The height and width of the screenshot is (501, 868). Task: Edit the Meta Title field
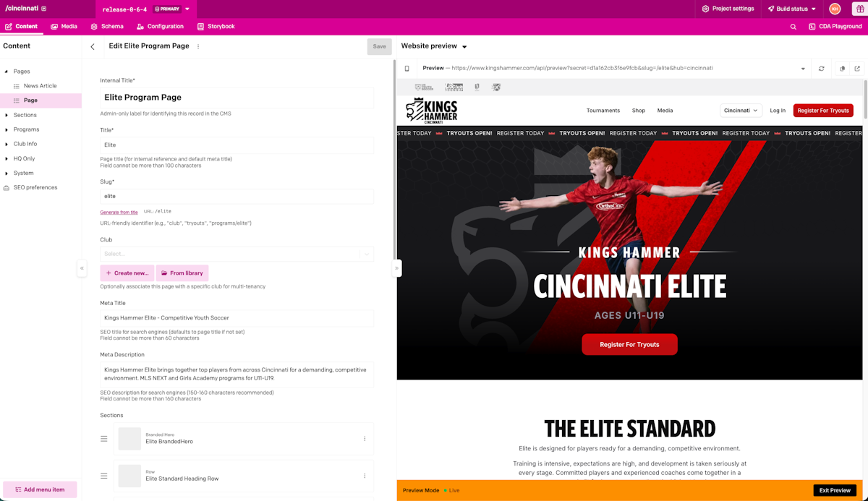coord(237,317)
